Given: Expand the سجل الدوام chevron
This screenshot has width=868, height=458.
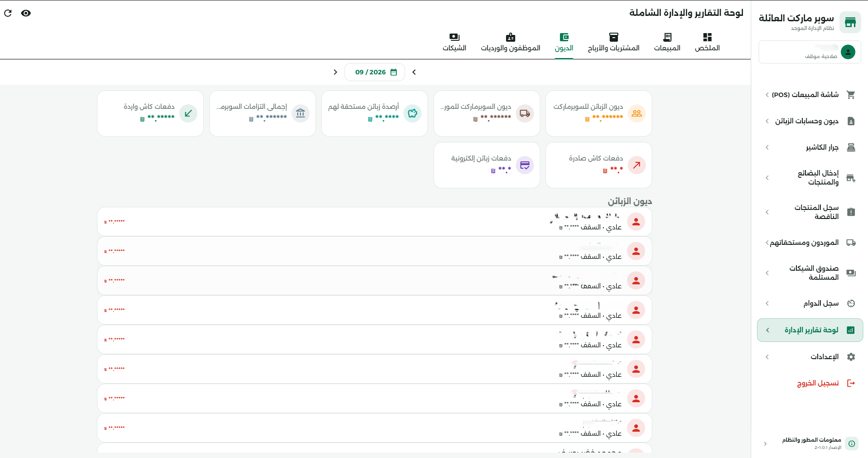Looking at the screenshot, I should 767,303.
